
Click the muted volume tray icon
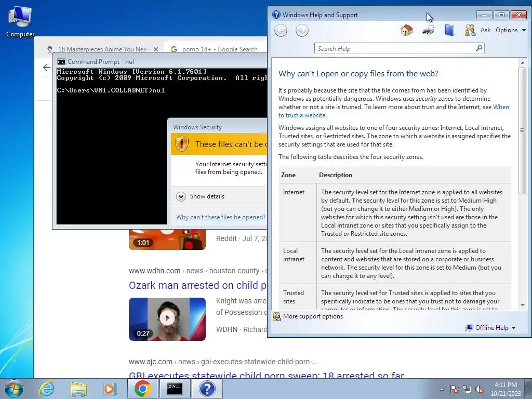click(x=480, y=390)
